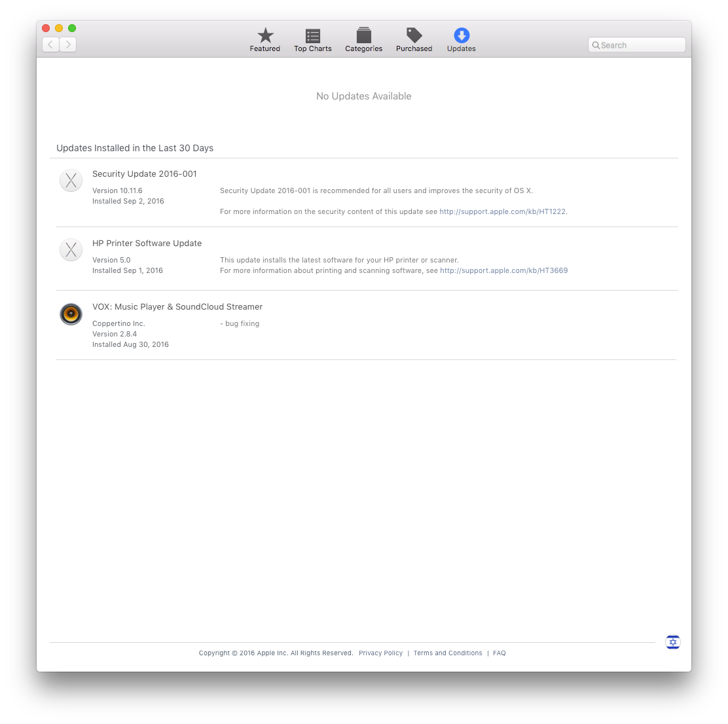Click the Copyright 2016 Apple Inc. text

pos(276,653)
